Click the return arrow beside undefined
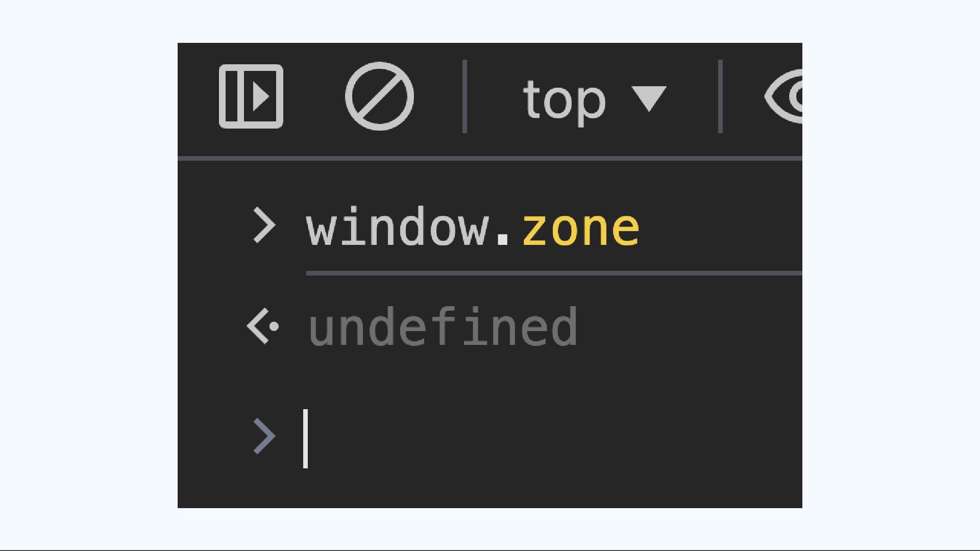Screen dimensions: 980x551 [x=263, y=326]
